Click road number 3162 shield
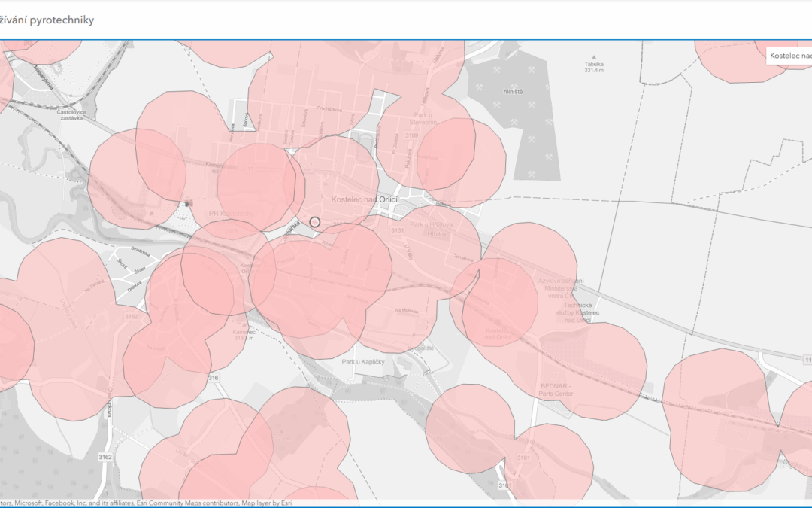Viewport: 812px width, 508px height. tap(105, 457)
